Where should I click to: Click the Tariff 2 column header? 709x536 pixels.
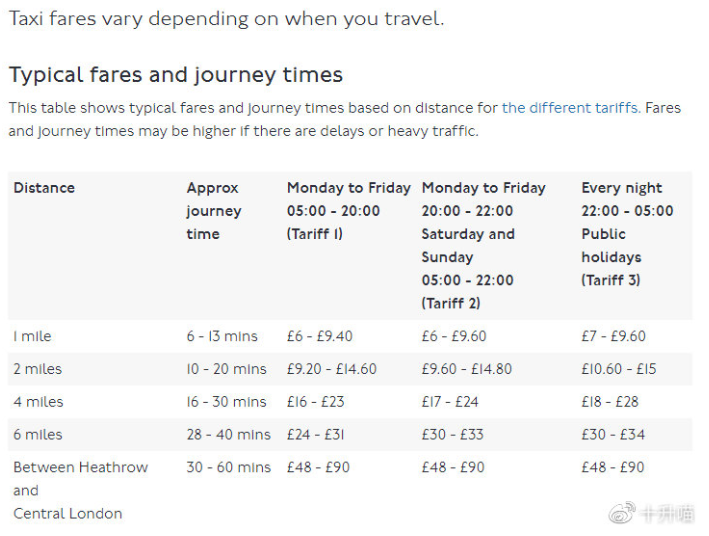(x=483, y=245)
